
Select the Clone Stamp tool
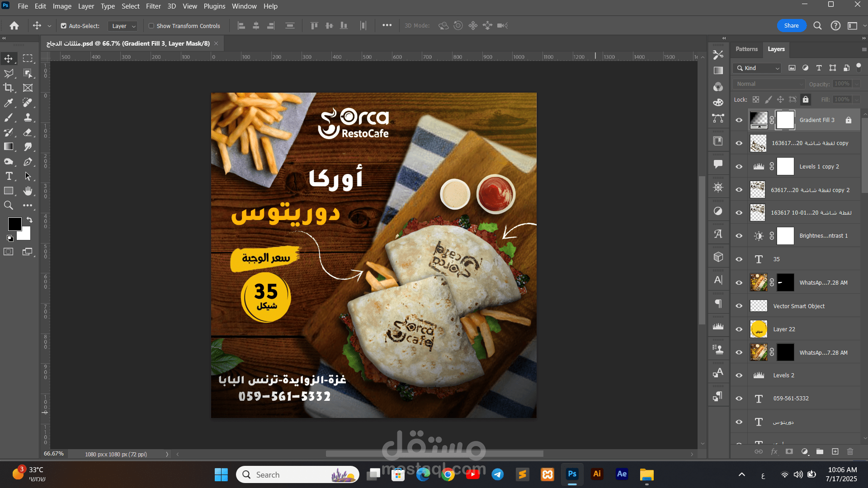coord(28,117)
